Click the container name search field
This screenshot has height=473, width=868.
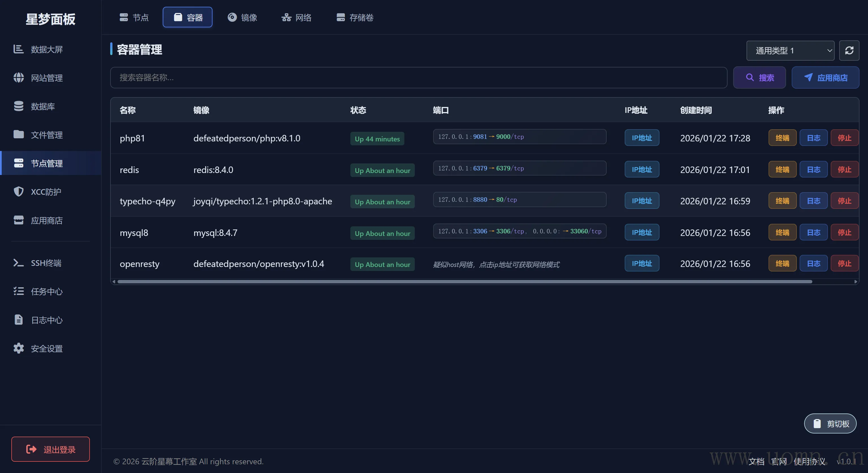(418, 78)
